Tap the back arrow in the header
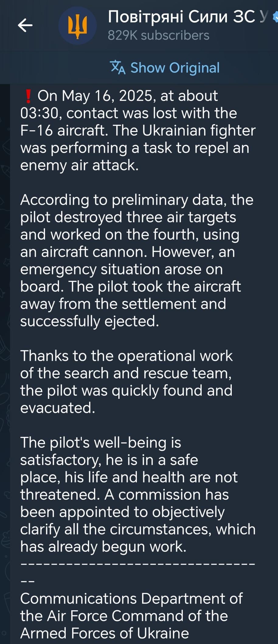Image resolution: width=278 pixels, height=644 pixels. point(25,25)
